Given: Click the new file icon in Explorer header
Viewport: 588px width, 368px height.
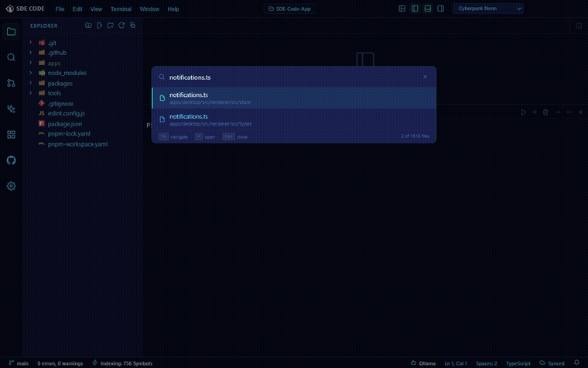Looking at the screenshot, I should [x=99, y=25].
